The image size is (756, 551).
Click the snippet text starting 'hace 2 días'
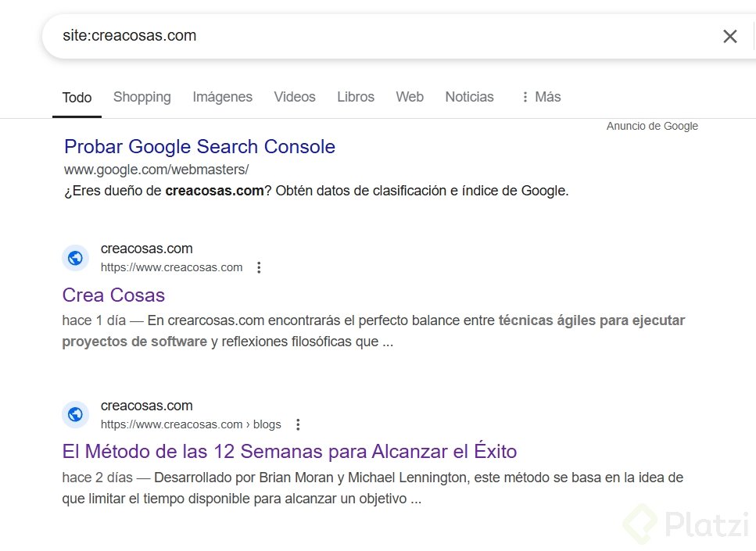(373, 488)
